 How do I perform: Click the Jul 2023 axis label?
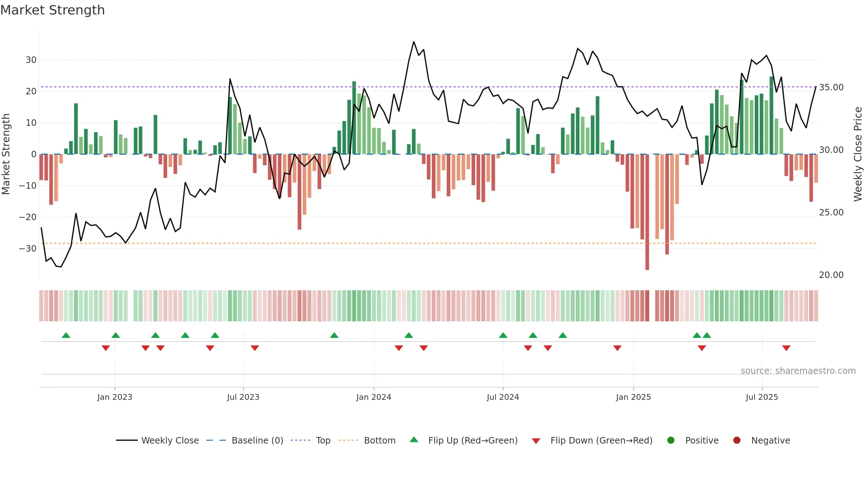click(x=243, y=397)
